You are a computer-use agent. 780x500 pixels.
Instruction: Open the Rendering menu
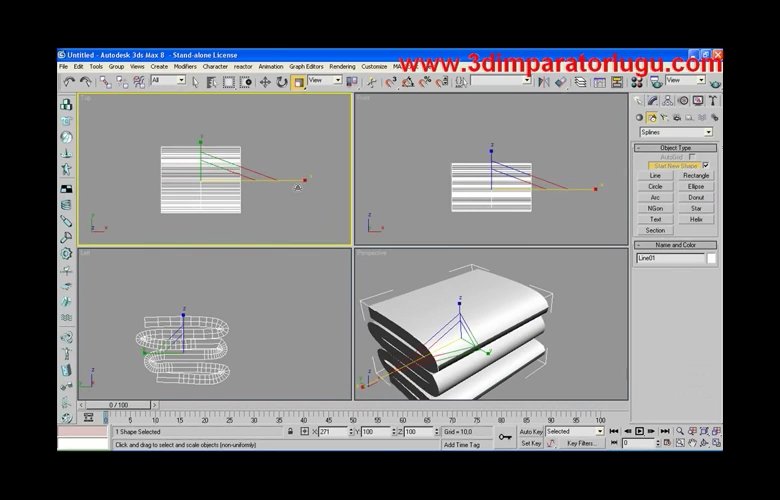click(342, 66)
